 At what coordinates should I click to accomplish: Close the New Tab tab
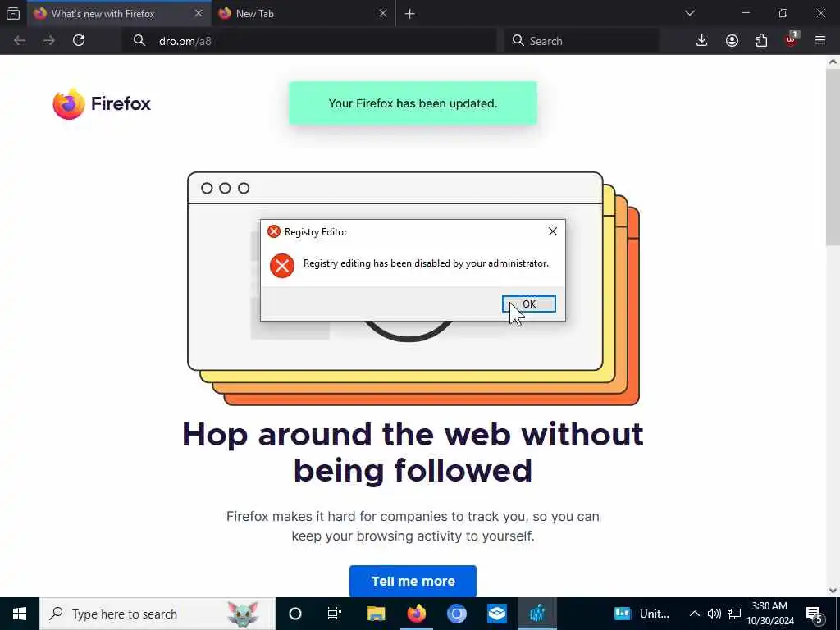(382, 13)
